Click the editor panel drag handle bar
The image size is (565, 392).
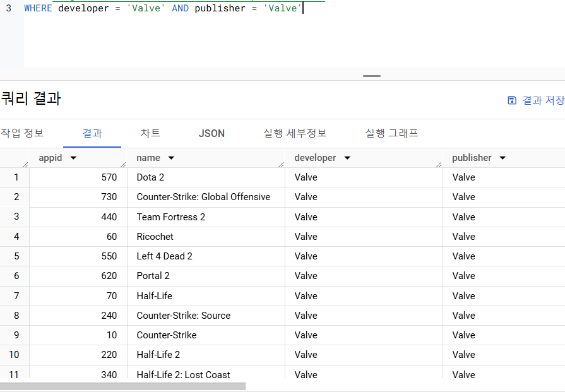(x=372, y=76)
